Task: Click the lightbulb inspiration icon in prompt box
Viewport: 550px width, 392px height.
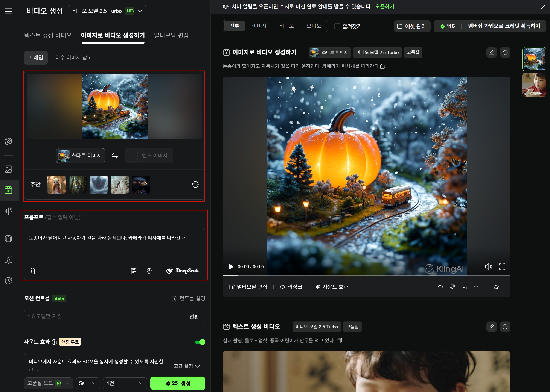Action: tap(149, 271)
